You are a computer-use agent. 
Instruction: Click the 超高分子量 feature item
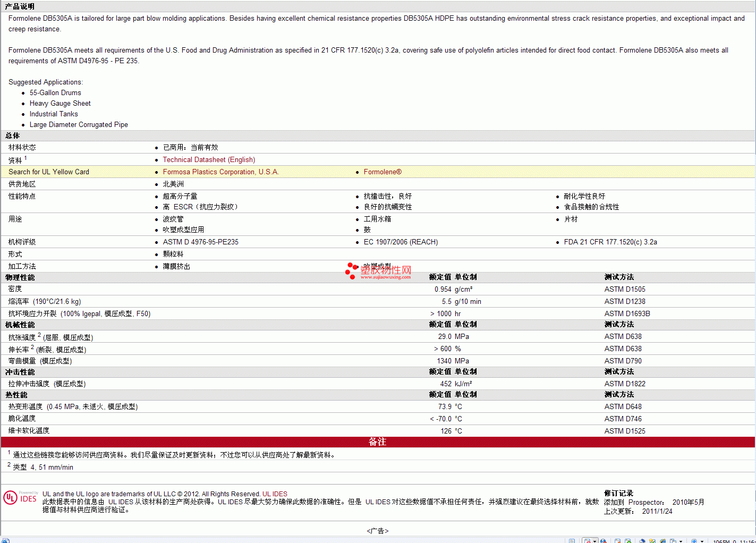pyautogui.click(x=180, y=197)
